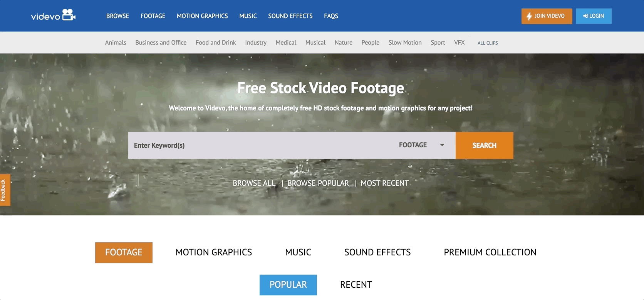Image resolution: width=644 pixels, height=300 pixels.
Task: Browse the Industry category
Action: pyautogui.click(x=256, y=42)
